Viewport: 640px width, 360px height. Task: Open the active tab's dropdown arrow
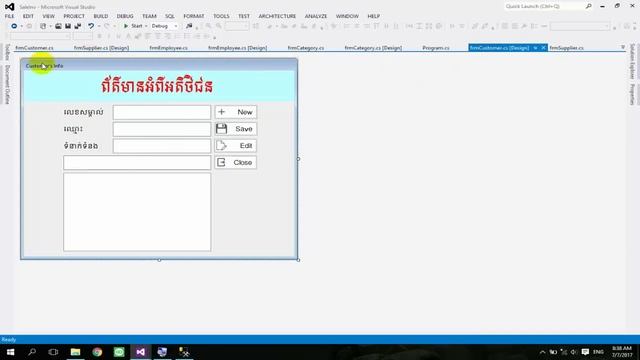click(535, 48)
